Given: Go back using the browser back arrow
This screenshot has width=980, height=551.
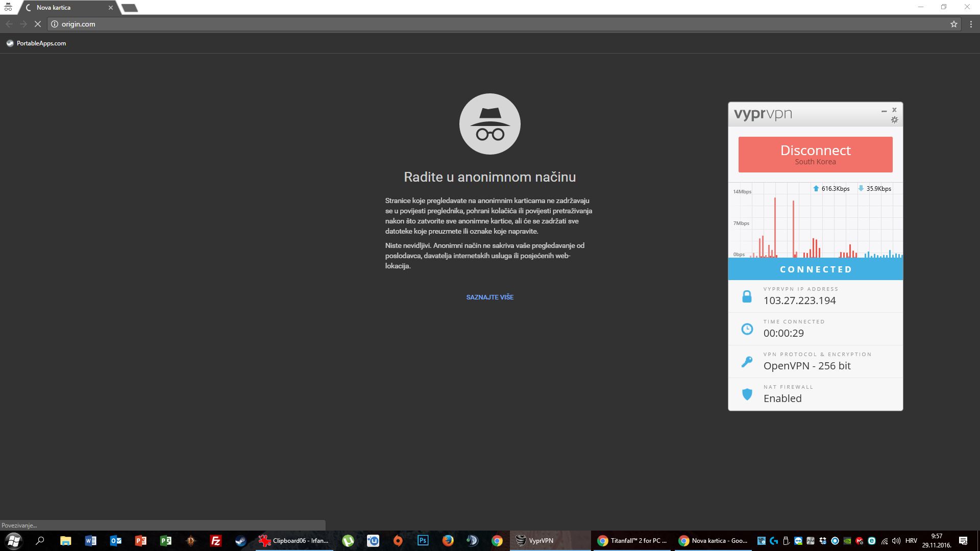Looking at the screenshot, I should [9, 24].
